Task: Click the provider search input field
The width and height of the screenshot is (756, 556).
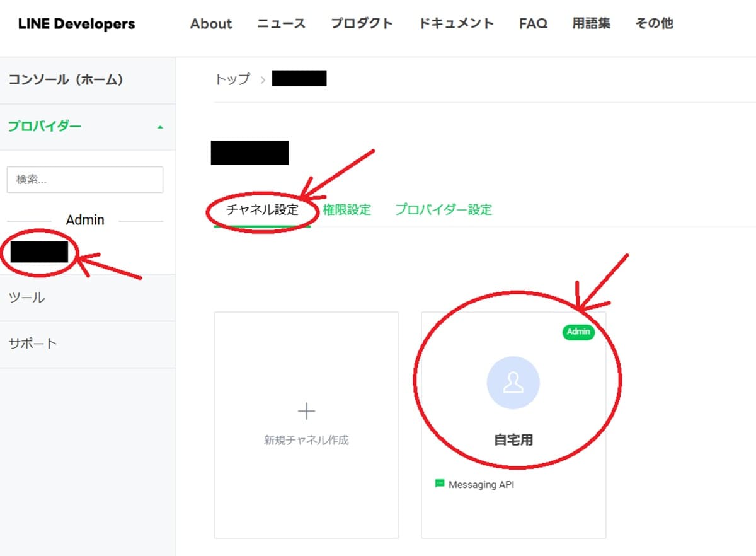Action: [85, 180]
